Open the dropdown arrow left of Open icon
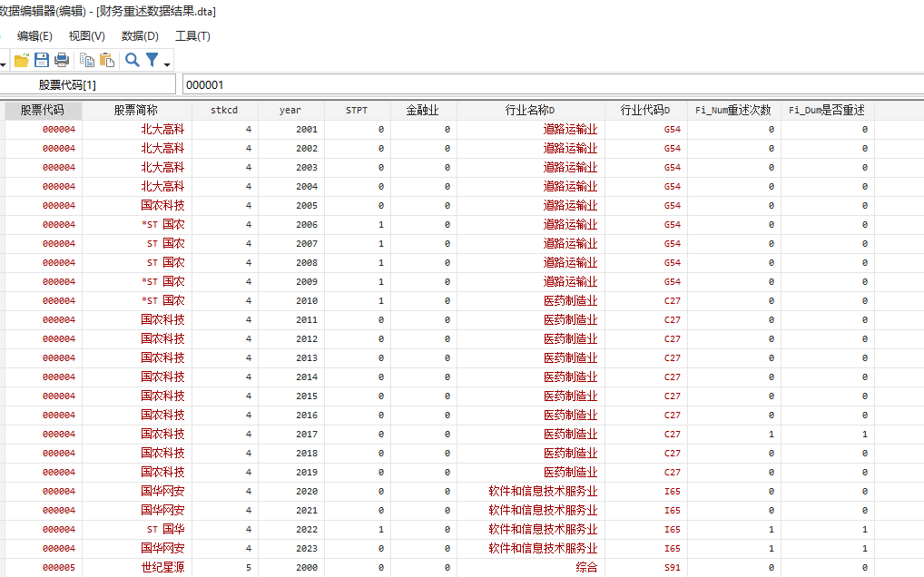Viewport: 924px width, 577px height. coord(4,64)
